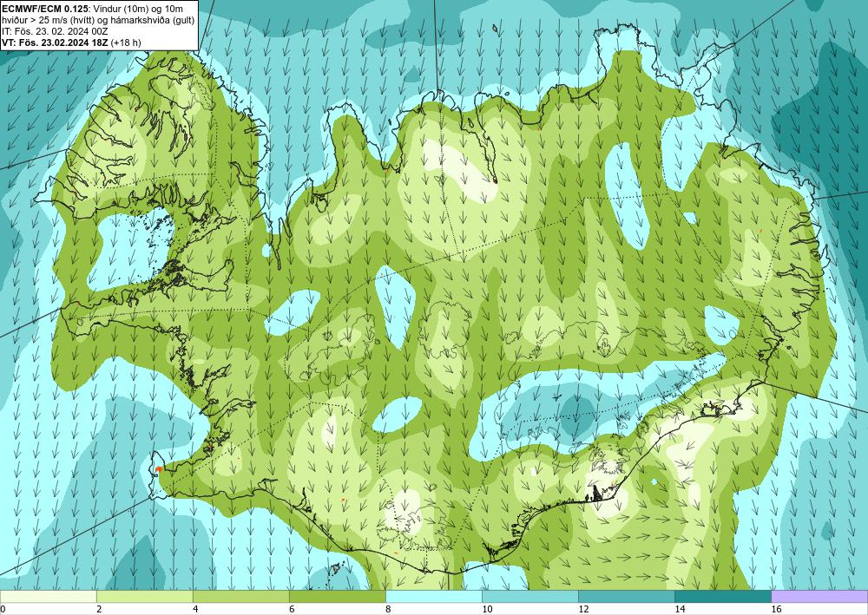Viewport: 868px width, 615px height.
Task: Click the 'VT: Fös. 23.02.2024 18Z' valid time line
Action: (x=56, y=43)
